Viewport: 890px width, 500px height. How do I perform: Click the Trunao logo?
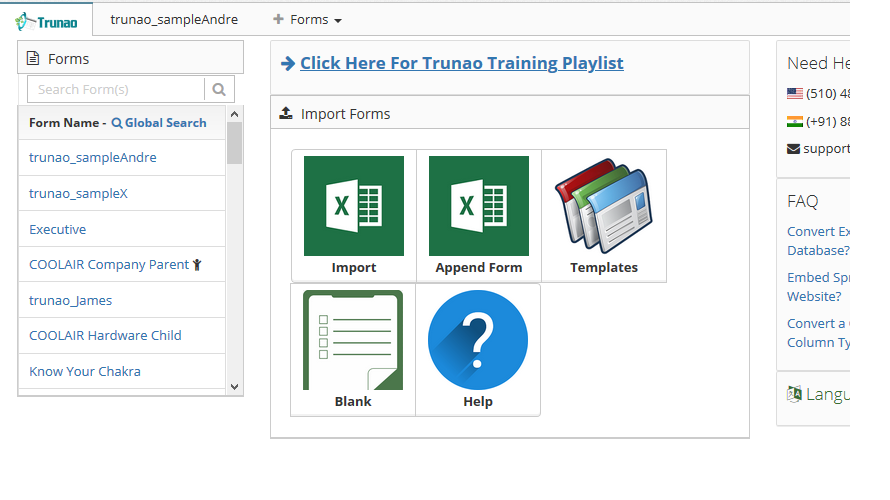47,22
